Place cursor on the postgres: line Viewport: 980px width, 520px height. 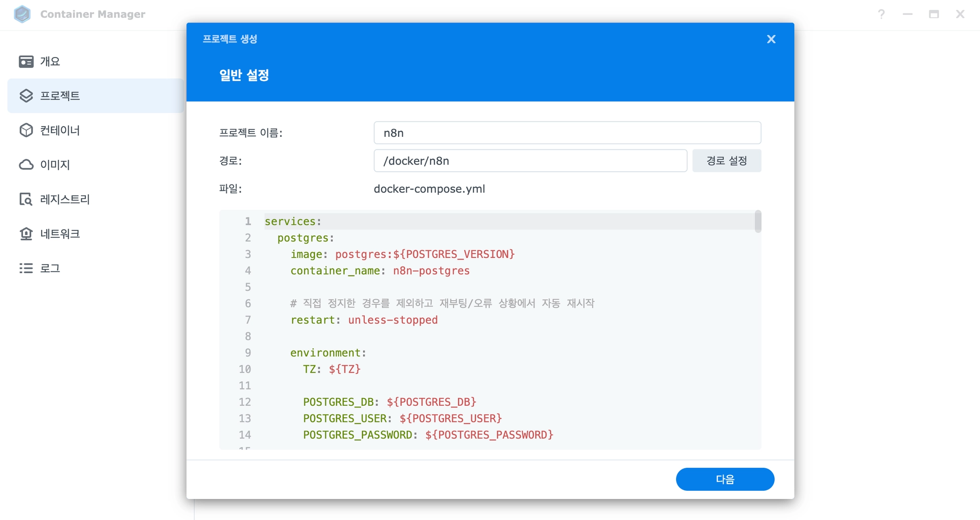pos(306,238)
